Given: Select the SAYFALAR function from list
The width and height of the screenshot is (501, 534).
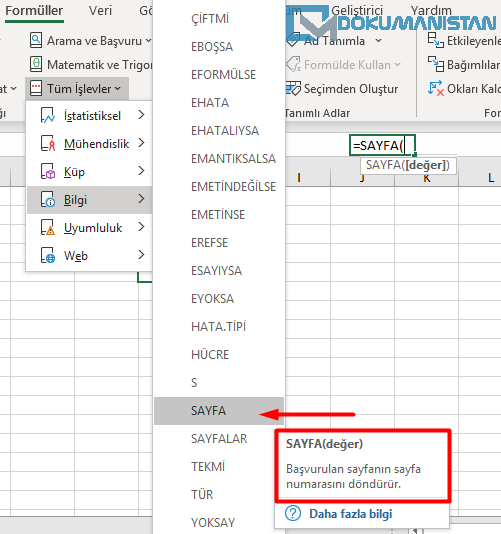Looking at the screenshot, I should click(x=219, y=439).
